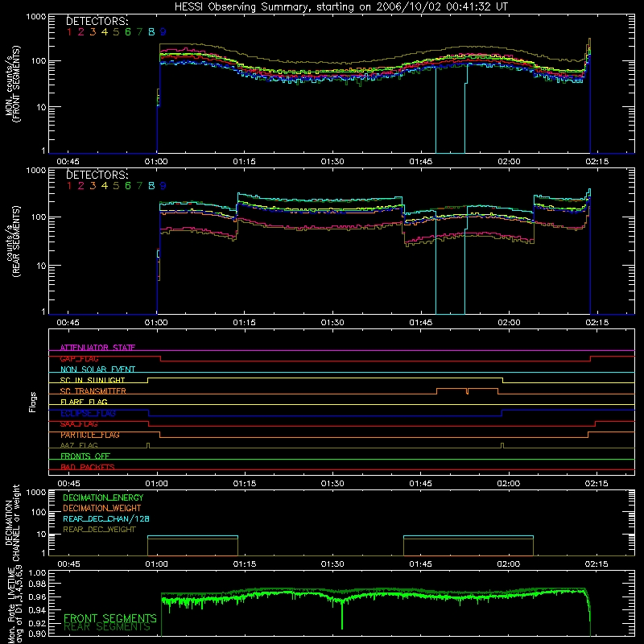Click the SC_TRANSMITTER flag label

(93, 391)
